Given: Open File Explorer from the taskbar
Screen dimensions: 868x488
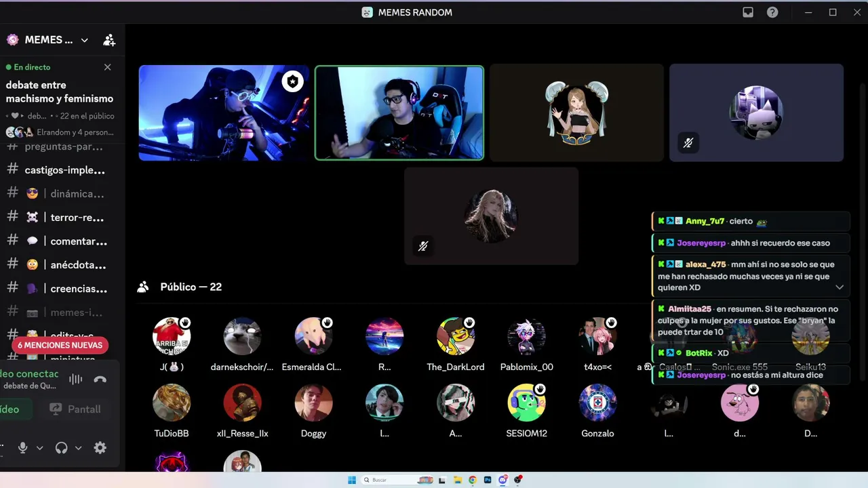Looking at the screenshot, I should click(x=458, y=480).
